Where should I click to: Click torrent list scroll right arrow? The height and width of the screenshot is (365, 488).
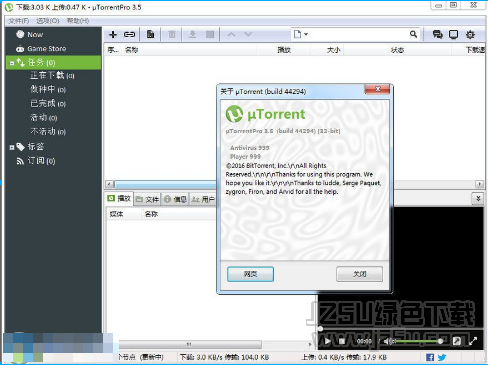coord(479,184)
